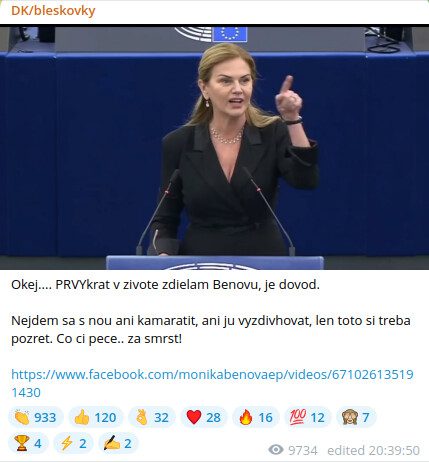Open the Facebook monikabenovaep video link
This screenshot has width=429, height=462.
pyautogui.click(x=212, y=383)
